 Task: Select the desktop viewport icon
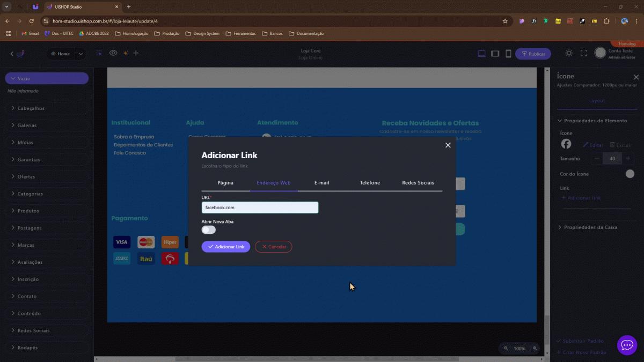coord(481,54)
